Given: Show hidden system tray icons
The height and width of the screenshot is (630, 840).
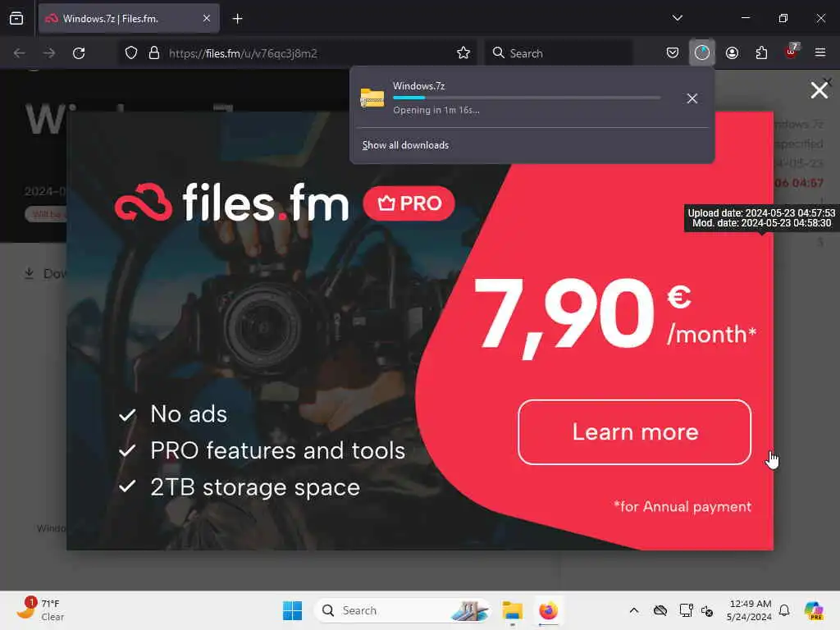Looking at the screenshot, I should [634, 610].
